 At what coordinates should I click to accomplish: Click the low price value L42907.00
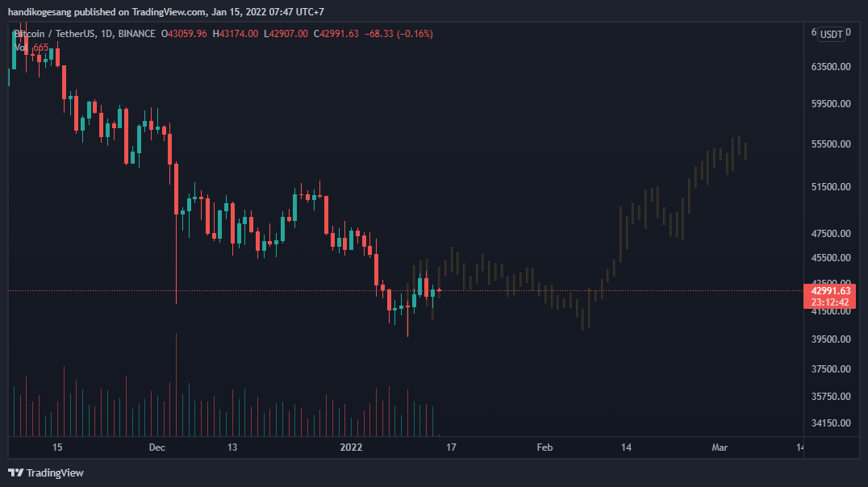point(286,34)
